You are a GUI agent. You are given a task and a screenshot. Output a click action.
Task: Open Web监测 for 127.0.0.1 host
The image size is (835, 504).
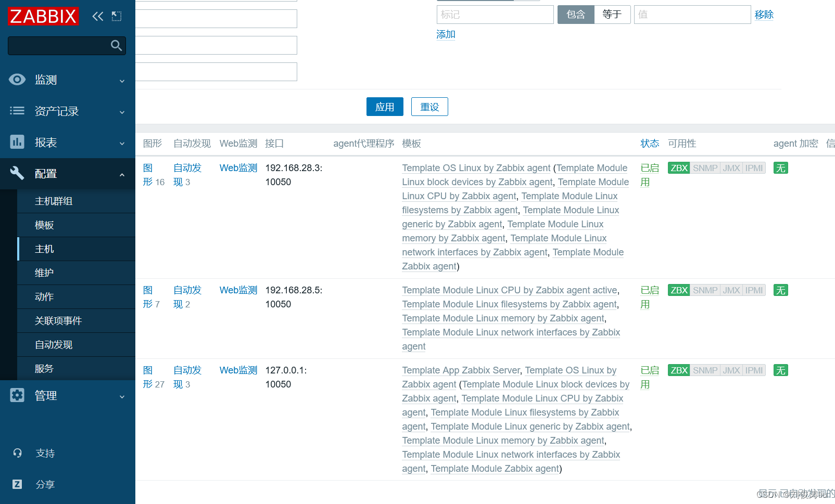(x=238, y=370)
